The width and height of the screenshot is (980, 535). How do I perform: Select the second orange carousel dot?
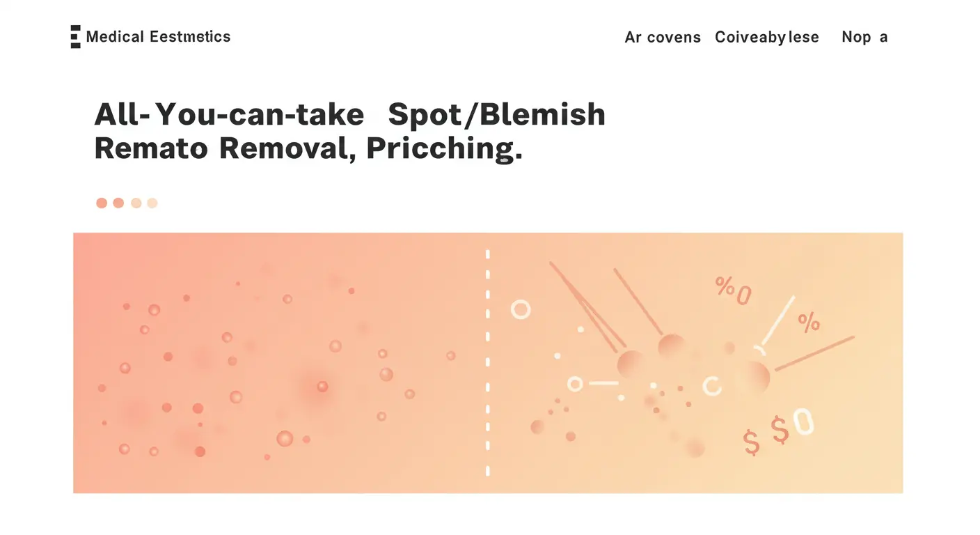pos(118,203)
